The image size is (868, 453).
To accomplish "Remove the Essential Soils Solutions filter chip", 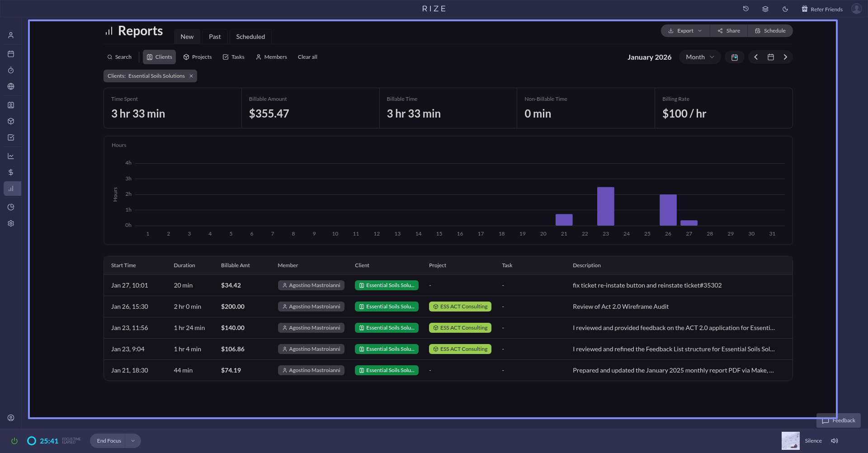I will click(191, 76).
